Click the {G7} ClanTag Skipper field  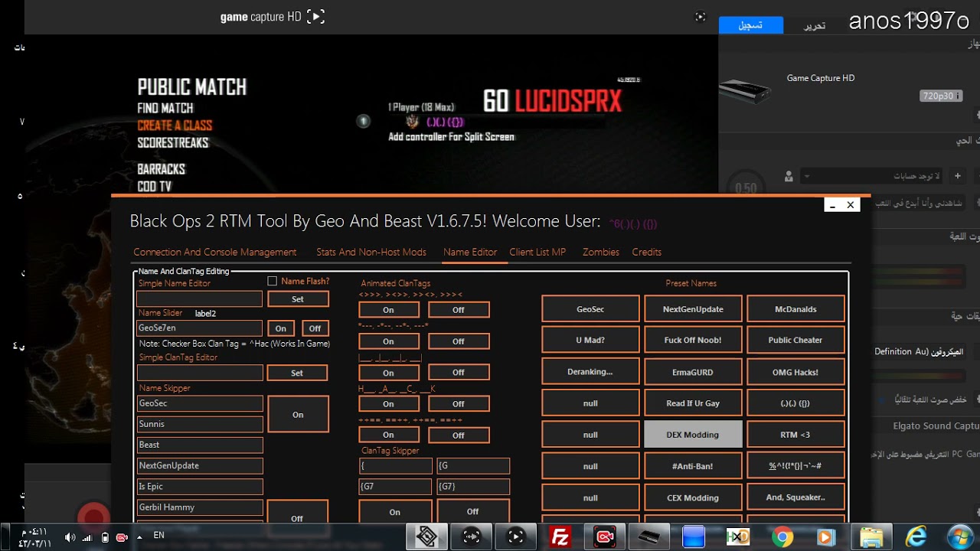[473, 486]
